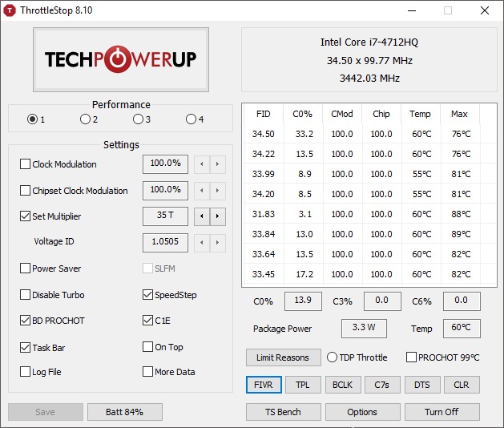Click the C0% 13.9 value box
Screen dimensions: 504x428
(x=303, y=301)
